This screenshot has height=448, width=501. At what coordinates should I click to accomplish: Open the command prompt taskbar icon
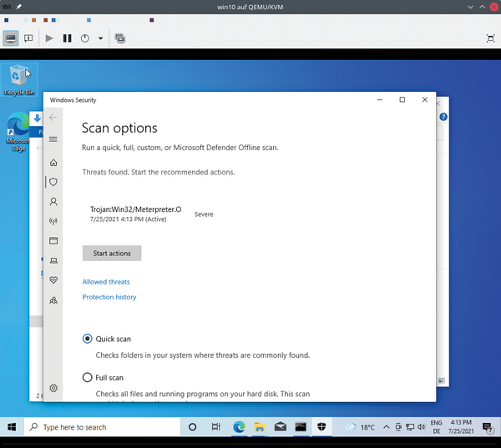click(301, 427)
